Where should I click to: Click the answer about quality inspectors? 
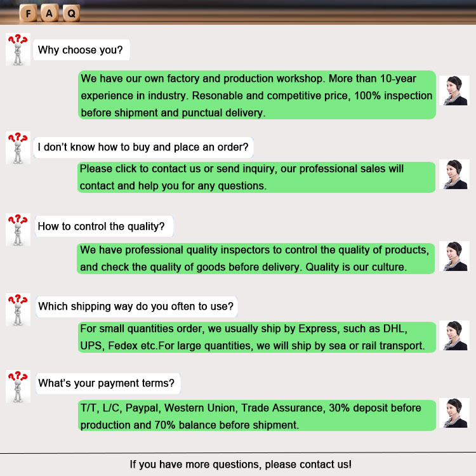tap(256, 259)
